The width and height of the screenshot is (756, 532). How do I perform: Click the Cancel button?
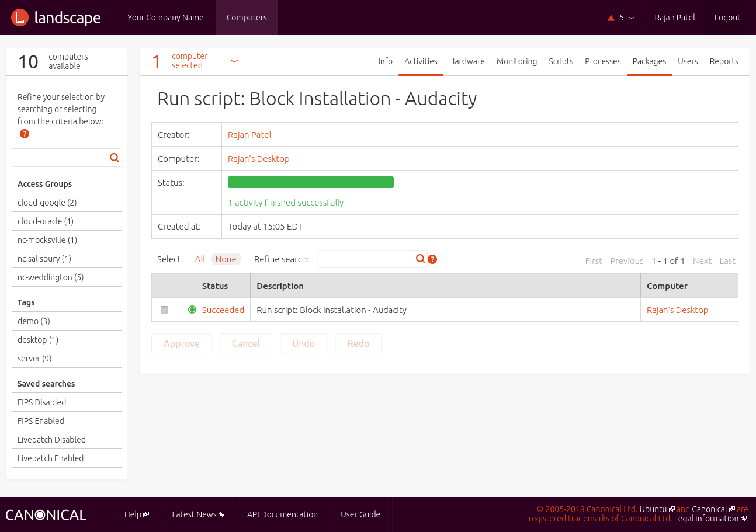tap(245, 343)
